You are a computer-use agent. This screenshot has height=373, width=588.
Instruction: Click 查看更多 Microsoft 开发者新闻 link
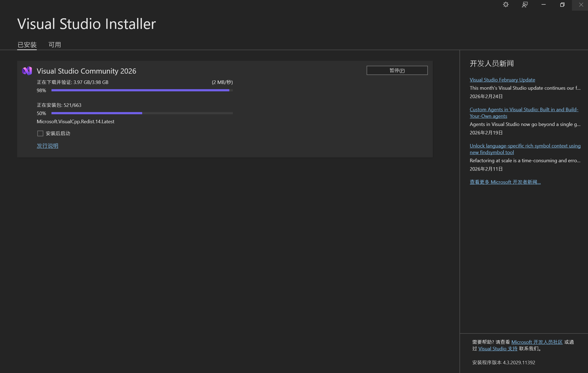pos(505,182)
